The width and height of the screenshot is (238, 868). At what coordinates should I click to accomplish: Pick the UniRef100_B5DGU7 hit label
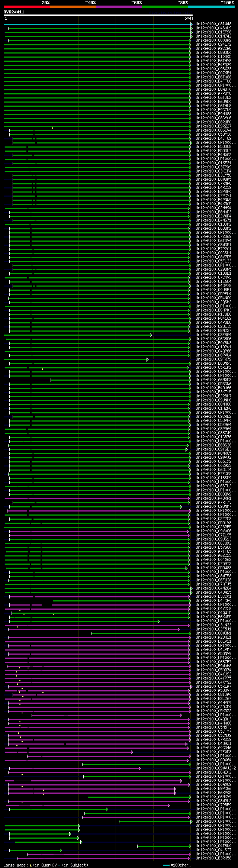pos(213,151)
